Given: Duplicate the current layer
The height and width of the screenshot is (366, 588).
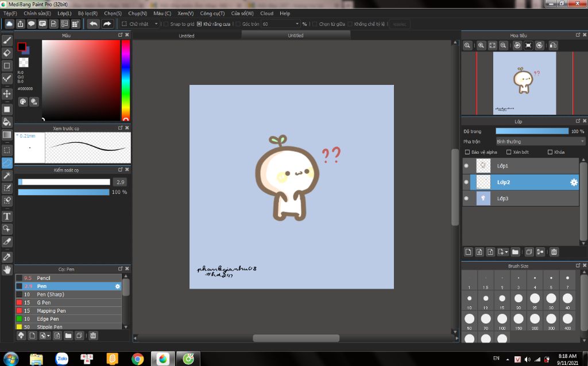Looking at the screenshot, I should pos(529,252).
